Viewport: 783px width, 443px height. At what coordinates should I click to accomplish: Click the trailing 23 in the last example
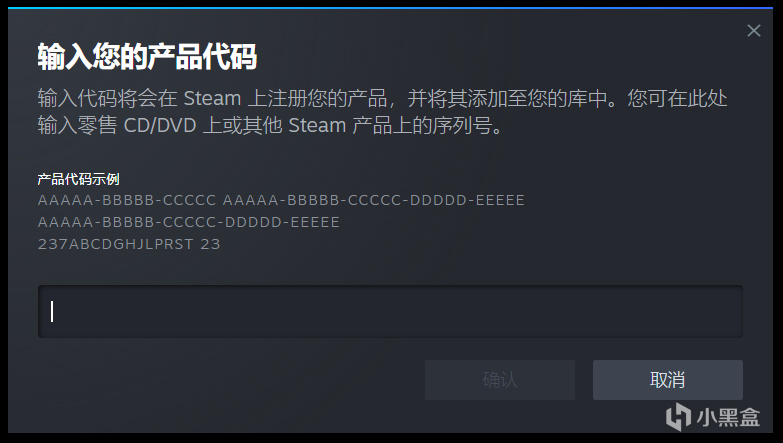pos(210,244)
